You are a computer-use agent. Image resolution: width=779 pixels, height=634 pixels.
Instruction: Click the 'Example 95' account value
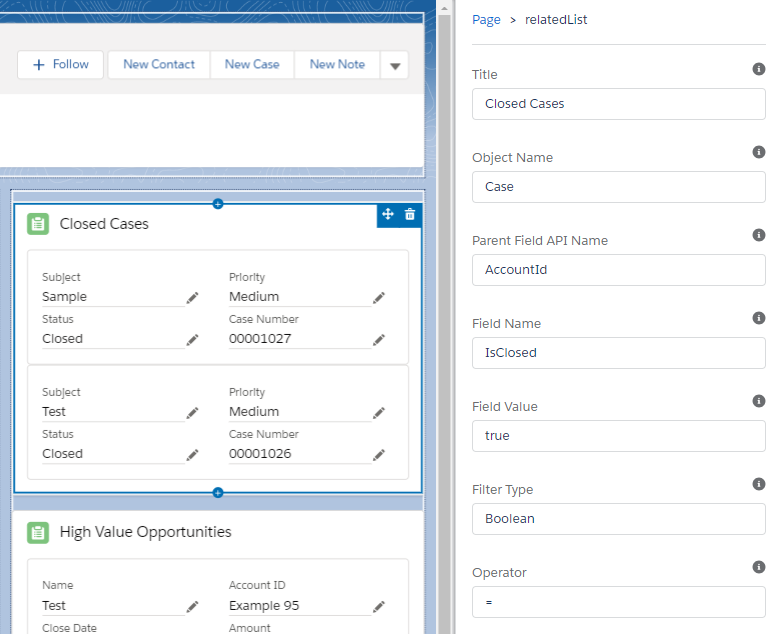click(x=264, y=606)
